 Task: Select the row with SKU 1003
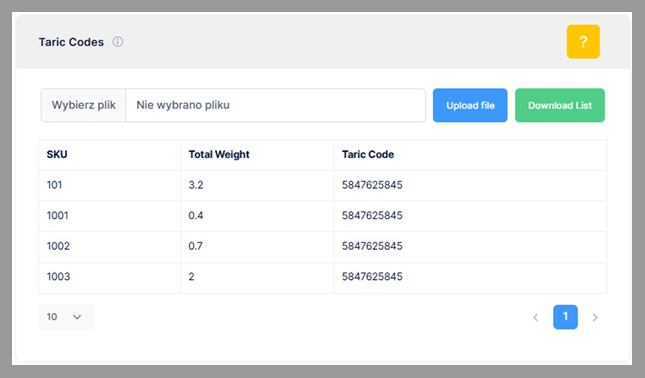[x=323, y=278]
